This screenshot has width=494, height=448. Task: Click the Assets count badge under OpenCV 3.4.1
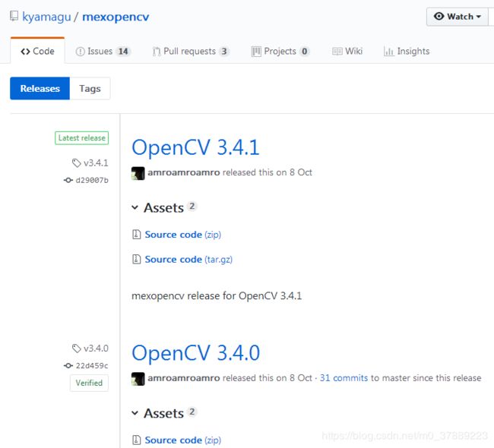(x=192, y=207)
